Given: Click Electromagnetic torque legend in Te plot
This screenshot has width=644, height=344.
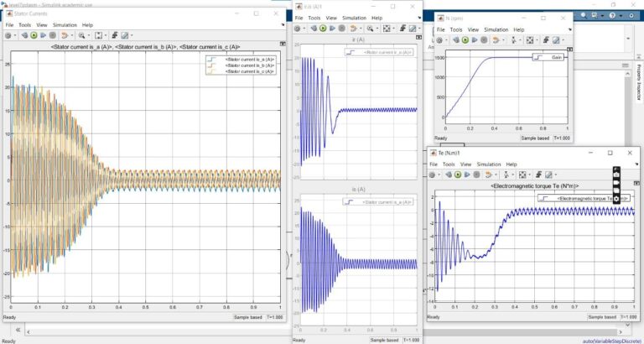Looking at the screenshot, I should (x=584, y=198).
